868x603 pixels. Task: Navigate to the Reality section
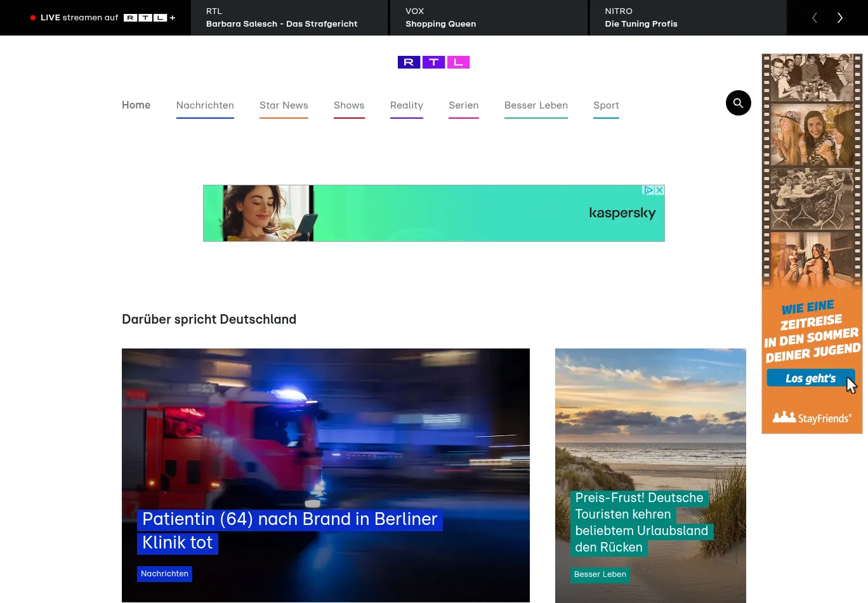[x=406, y=105]
